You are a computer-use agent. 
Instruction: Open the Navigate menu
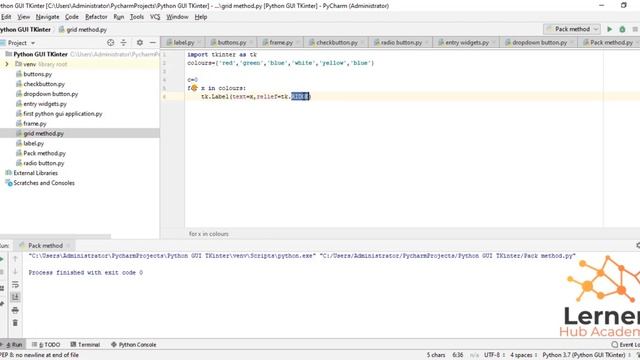tap(47, 17)
